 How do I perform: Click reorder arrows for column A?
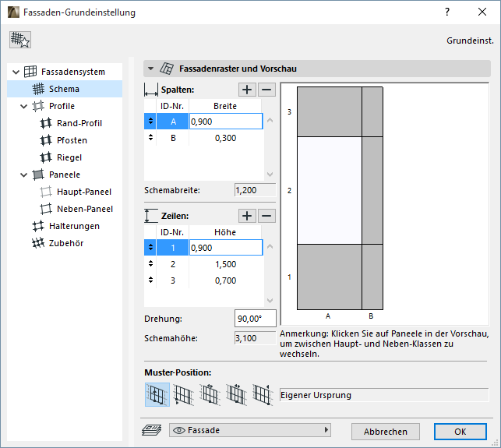click(x=150, y=121)
